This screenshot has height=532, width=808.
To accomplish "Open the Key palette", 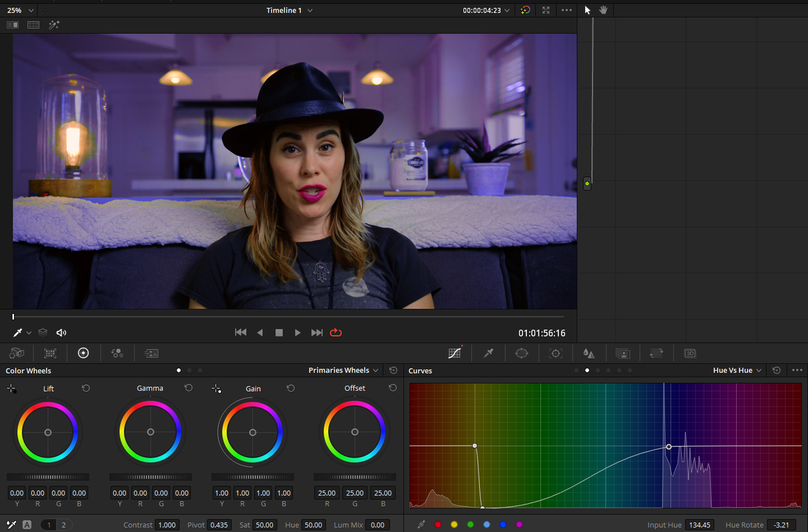I will pos(622,353).
